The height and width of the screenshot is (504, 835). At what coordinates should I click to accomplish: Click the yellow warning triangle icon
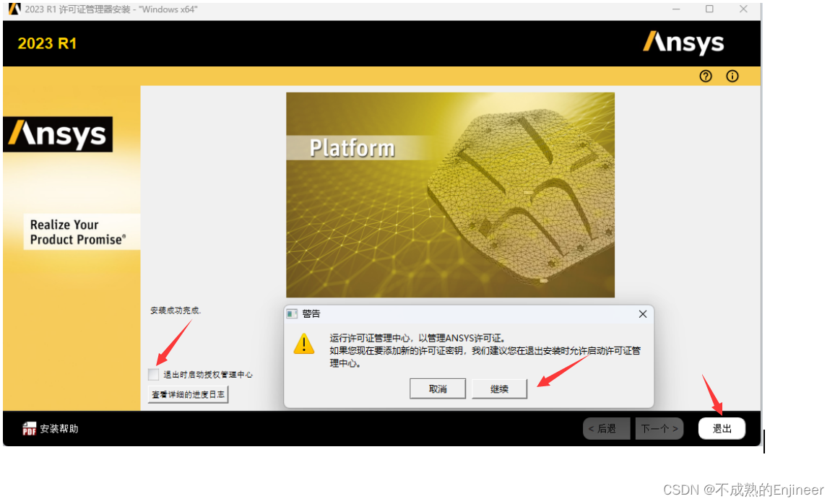[304, 344]
